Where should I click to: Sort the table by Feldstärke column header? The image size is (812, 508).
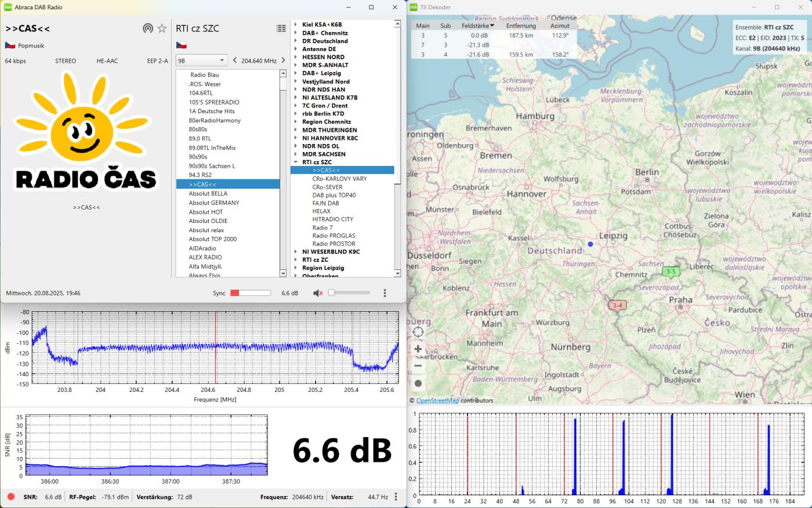point(477,26)
